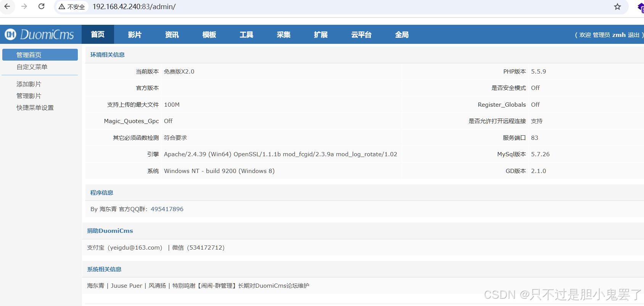Screen dimensions: 644x306
Task: Open the 采集 menu tab
Action: [x=283, y=35]
